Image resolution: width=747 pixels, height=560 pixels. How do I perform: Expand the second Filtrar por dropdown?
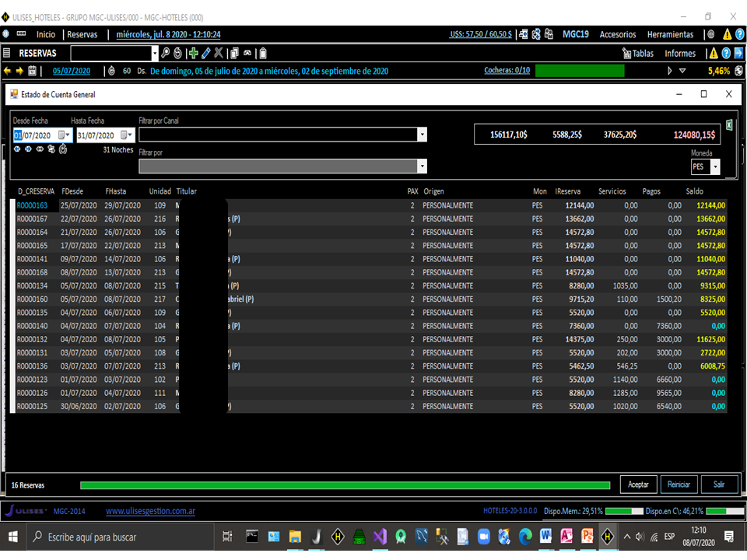(x=423, y=166)
